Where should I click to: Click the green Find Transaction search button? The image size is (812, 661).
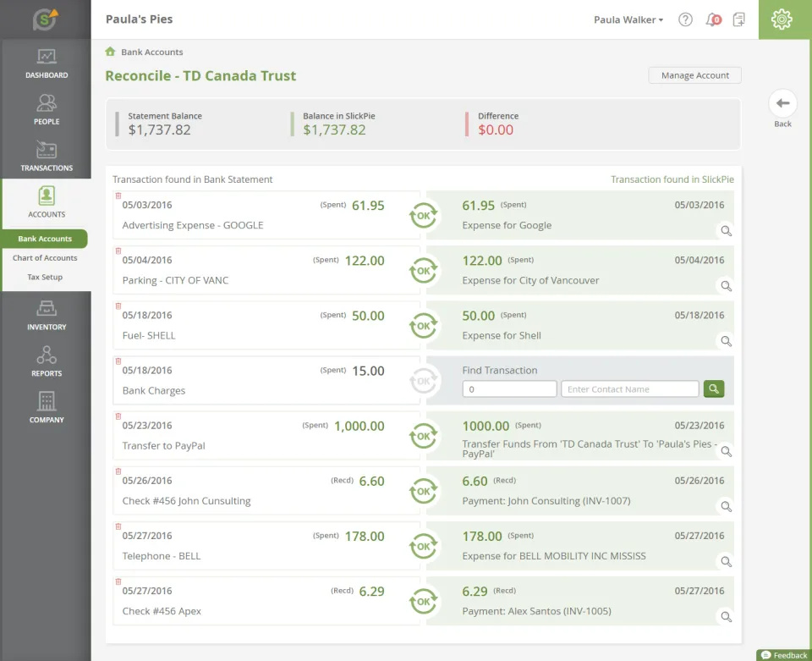(714, 389)
